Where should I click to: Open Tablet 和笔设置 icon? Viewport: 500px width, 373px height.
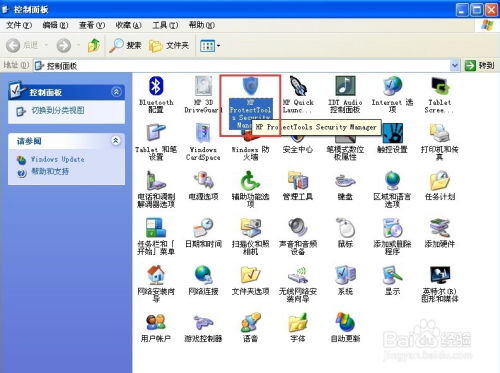pos(156,133)
